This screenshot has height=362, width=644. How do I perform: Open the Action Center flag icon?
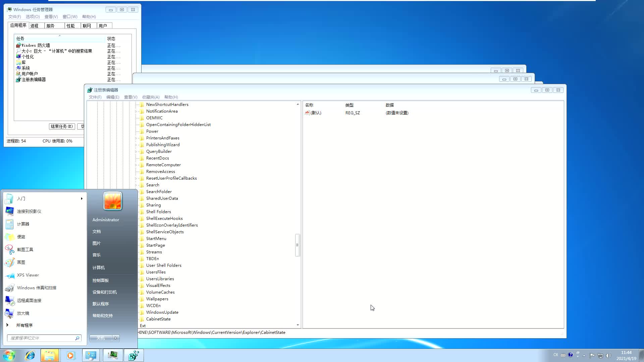(x=592, y=355)
